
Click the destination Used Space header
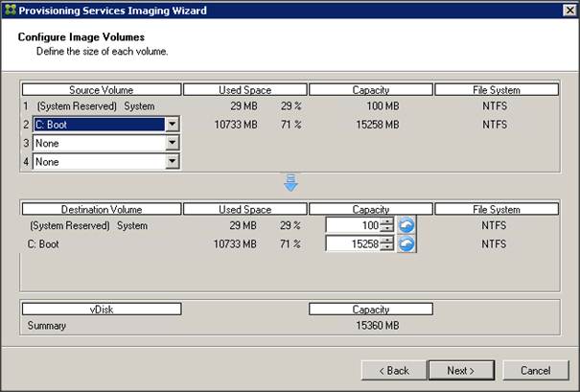(244, 209)
